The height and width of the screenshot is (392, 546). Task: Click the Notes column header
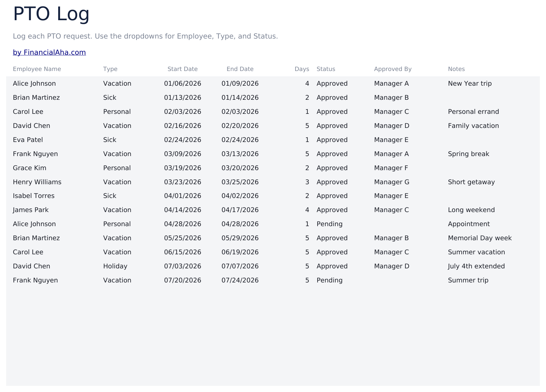pyautogui.click(x=456, y=69)
